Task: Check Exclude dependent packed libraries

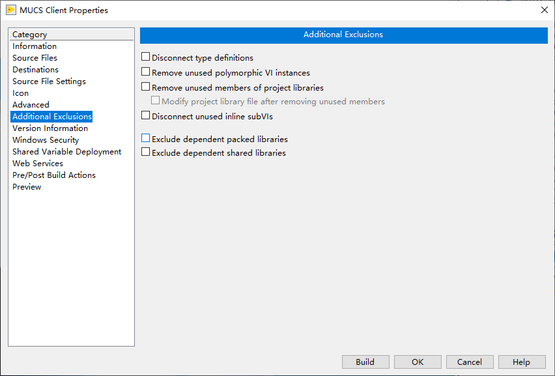Action: [145, 138]
